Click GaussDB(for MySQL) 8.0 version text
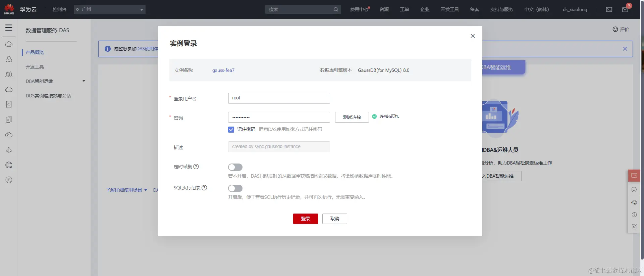The width and height of the screenshot is (644, 276). tap(384, 70)
